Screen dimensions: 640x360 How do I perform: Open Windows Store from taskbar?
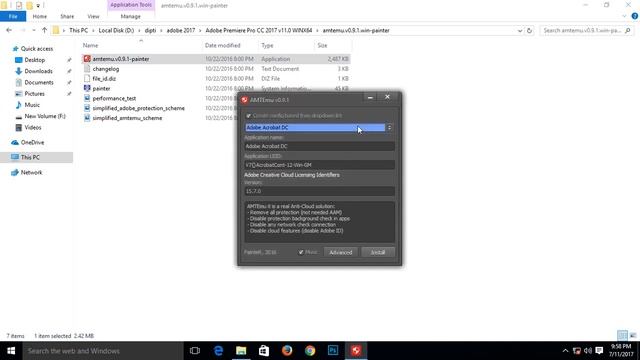point(264,351)
